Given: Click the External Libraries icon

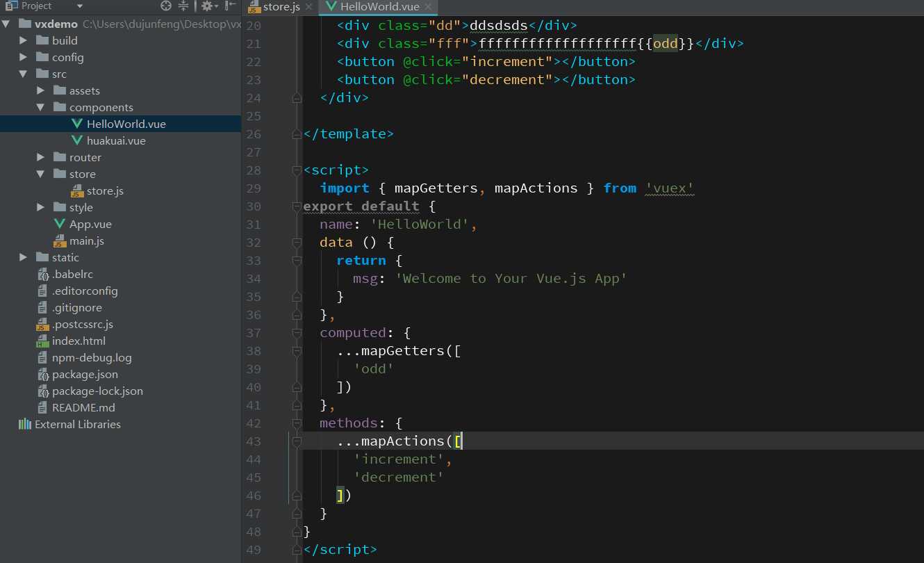Looking at the screenshot, I should point(25,424).
